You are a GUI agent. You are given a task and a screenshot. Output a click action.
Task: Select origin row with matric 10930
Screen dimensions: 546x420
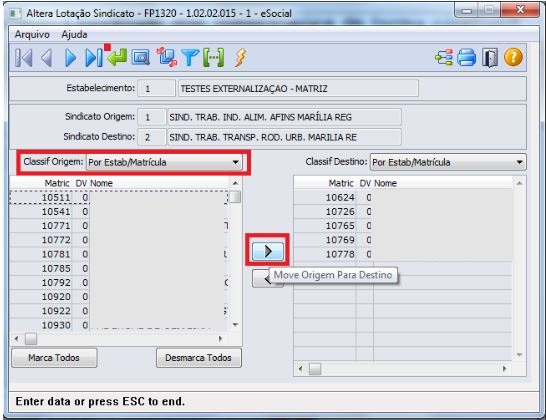[x=119, y=325]
